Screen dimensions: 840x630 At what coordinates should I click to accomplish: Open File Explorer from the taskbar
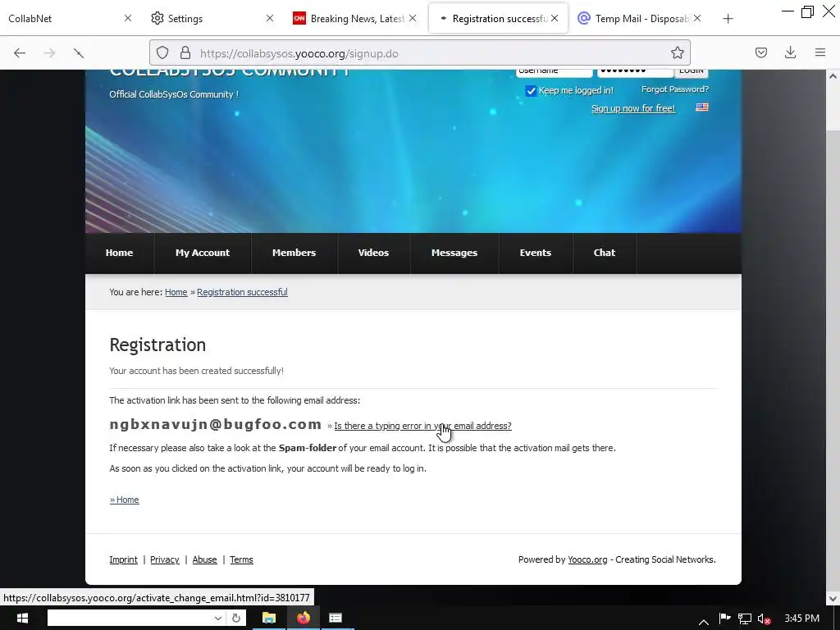(x=269, y=618)
